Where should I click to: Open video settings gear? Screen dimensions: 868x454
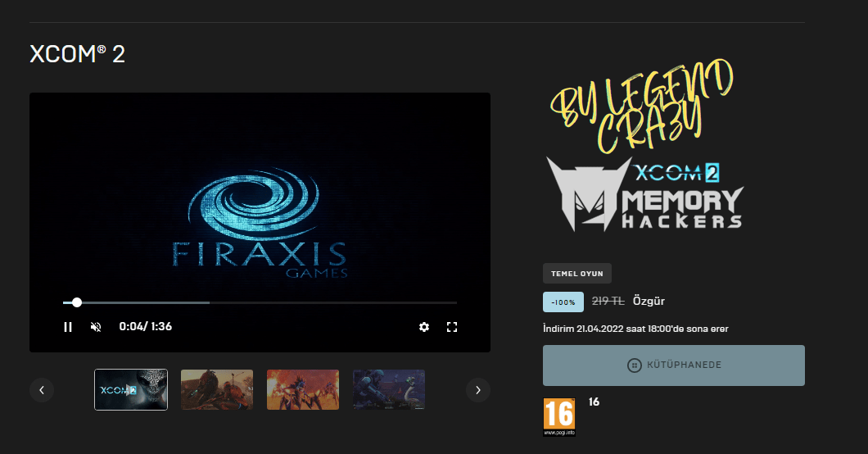pos(424,327)
